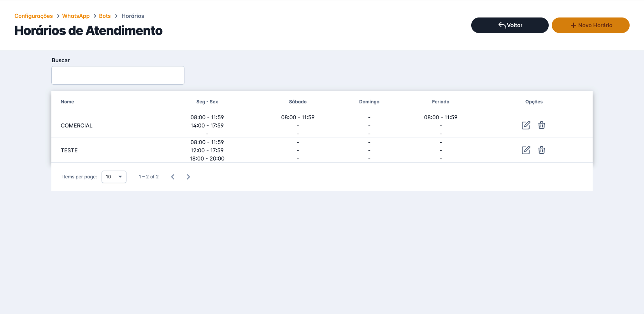Click the Seg - Sex column header
This screenshot has width=644, height=314.
pyautogui.click(x=207, y=102)
